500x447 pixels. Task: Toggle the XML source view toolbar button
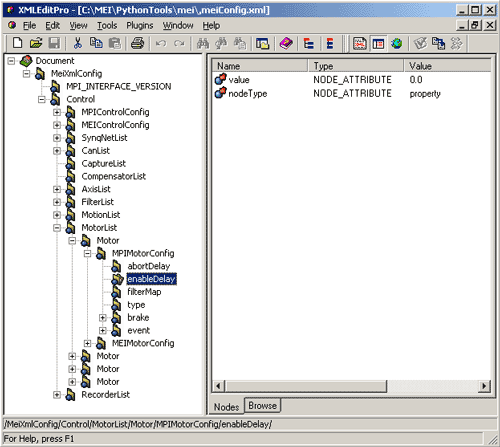pos(360,43)
